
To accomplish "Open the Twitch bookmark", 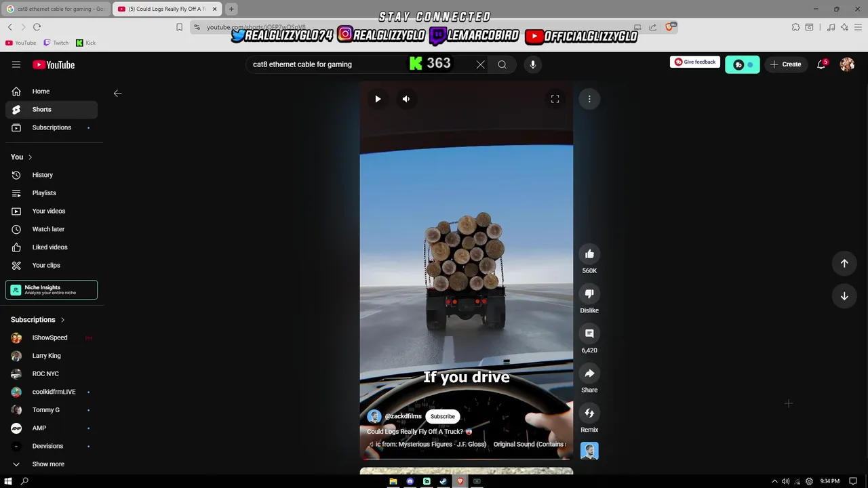I will coord(56,43).
